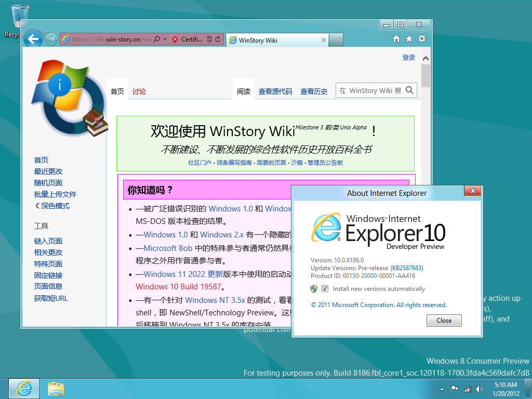Open sidebar link 链入页面
Image resolution: width=532 pixels, height=399 pixels.
point(48,241)
